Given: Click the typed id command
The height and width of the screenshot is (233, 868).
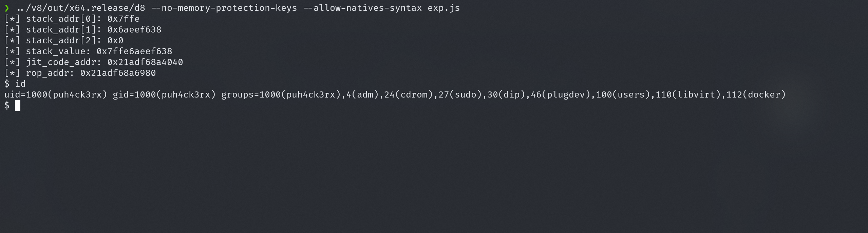Looking at the screenshot, I should (20, 84).
